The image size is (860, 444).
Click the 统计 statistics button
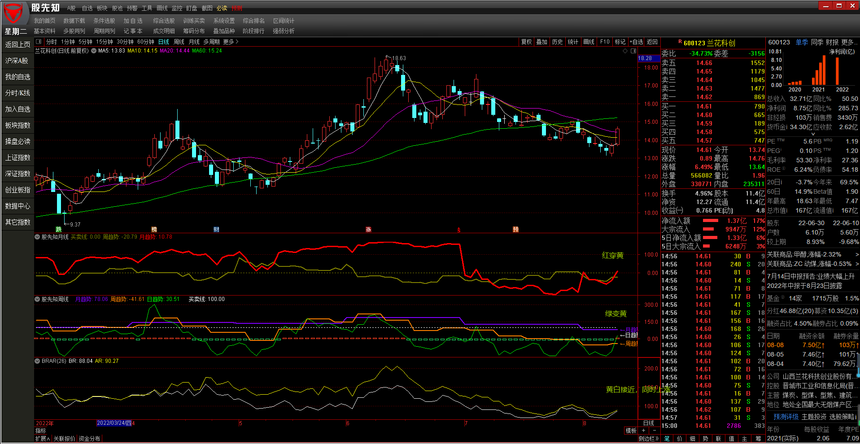click(x=573, y=42)
